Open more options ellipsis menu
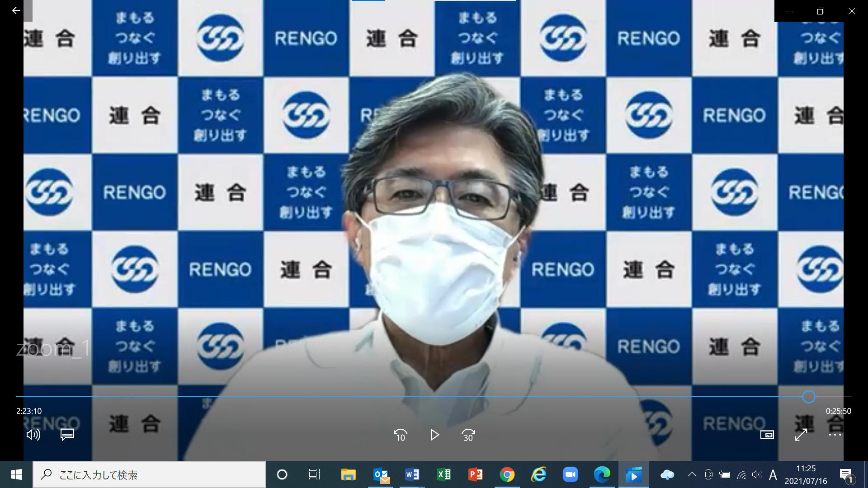Viewport: 868px width, 488px height. (835, 435)
